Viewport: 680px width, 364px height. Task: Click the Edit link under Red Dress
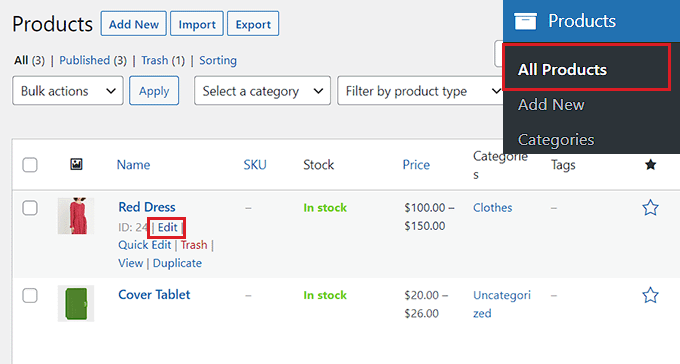(167, 227)
